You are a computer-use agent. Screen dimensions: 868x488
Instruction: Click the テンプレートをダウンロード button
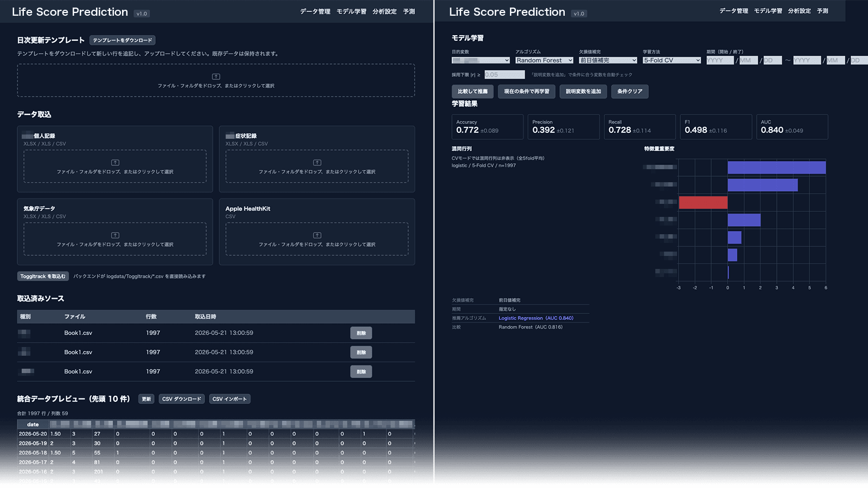pyautogui.click(x=123, y=40)
